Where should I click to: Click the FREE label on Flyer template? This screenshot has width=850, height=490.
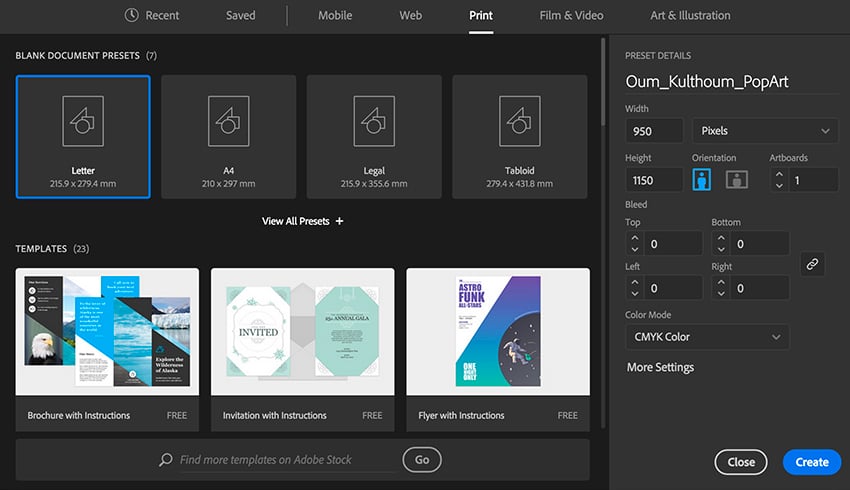click(568, 415)
